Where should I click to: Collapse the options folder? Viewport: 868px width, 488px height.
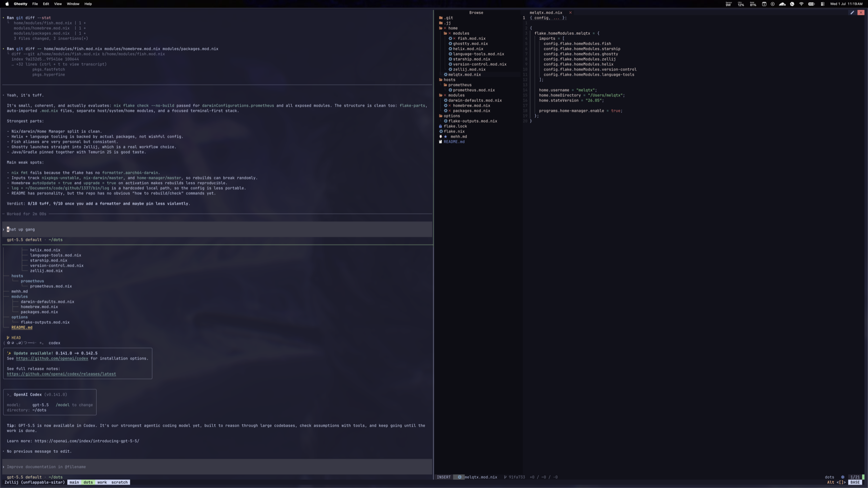[x=449, y=116]
